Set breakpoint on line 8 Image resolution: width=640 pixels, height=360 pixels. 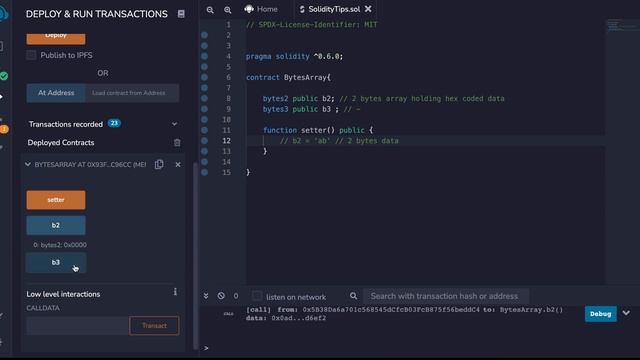coord(204,98)
